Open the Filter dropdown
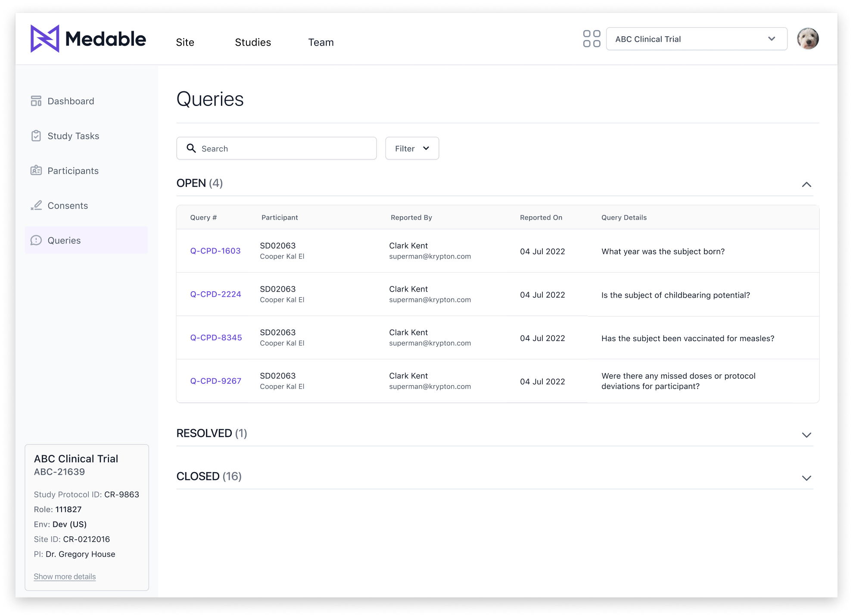853x616 pixels. click(412, 148)
